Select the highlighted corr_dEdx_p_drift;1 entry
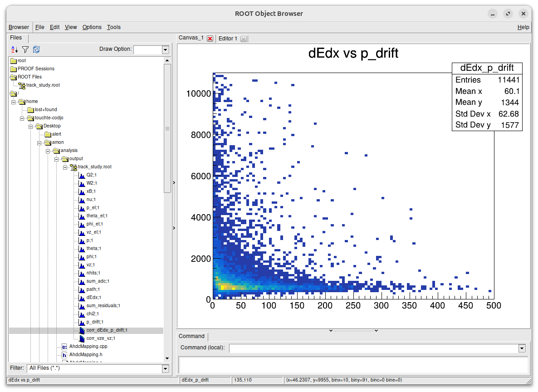Viewport: 538px width, 392px height. click(107, 330)
